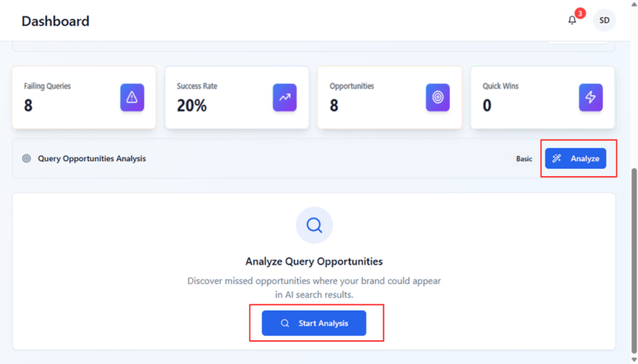The width and height of the screenshot is (638, 364).
Task: Click the Quick Wins lightning bolt icon
Action: [590, 98]
